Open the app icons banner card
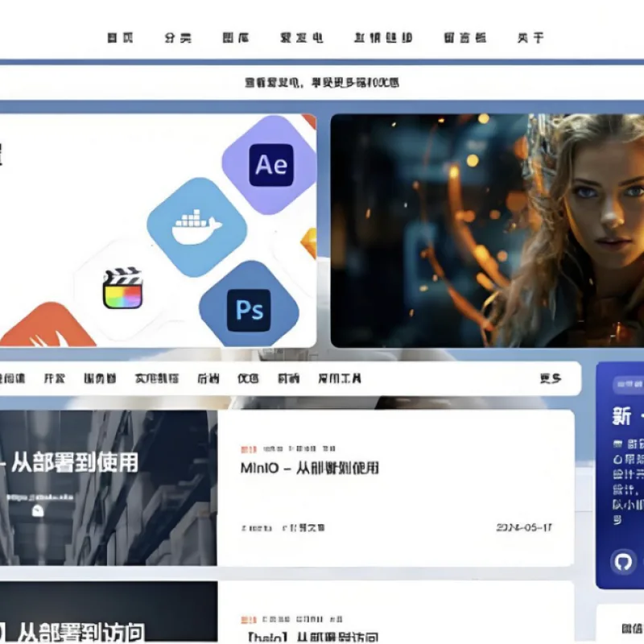Image resolution: width=644 pixels, height=644 pixels. [x=158, y=230]
